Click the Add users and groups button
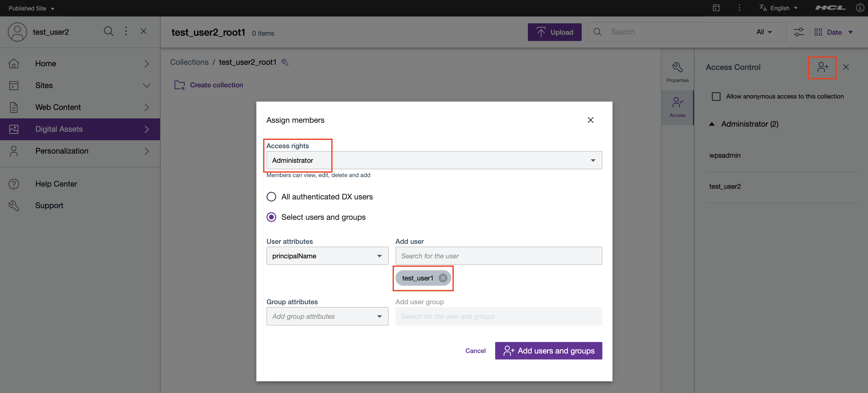 coord(548,350)
